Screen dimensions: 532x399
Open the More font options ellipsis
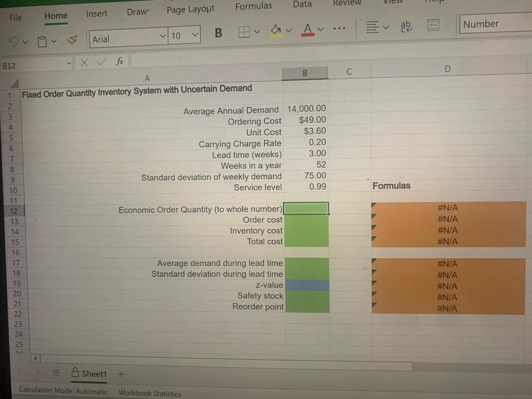339,29
